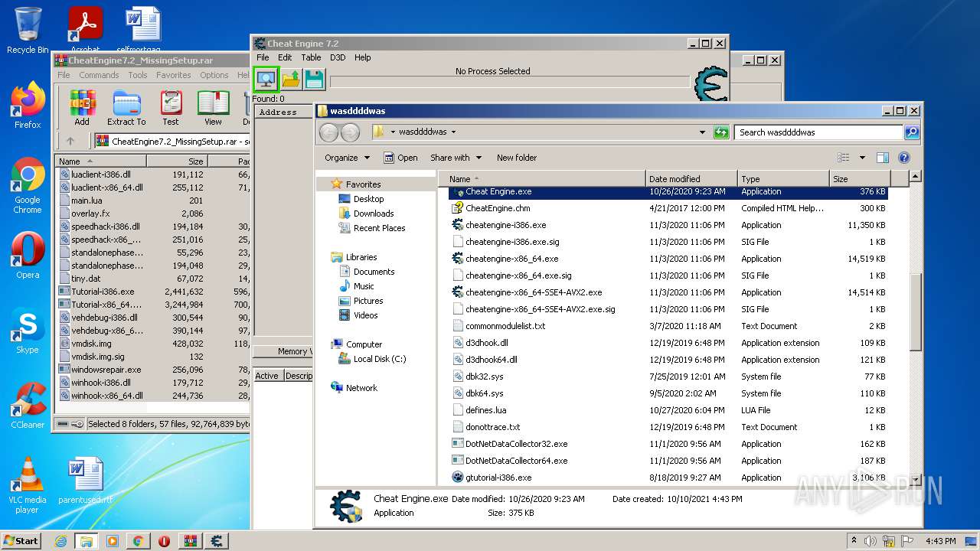This screenshot has width=980, height=551.
Task: Go up one folder in WinRAR
Action: (70, 141)
